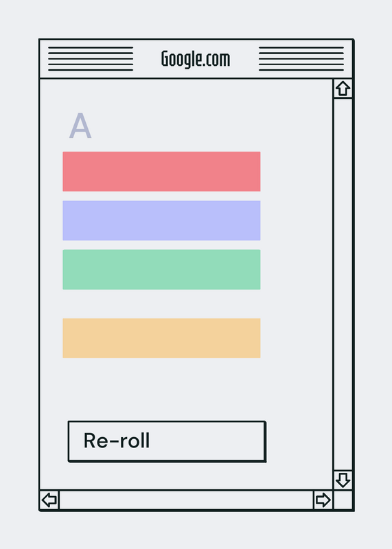Click the blank page margin right of colored bars

[297, 255]
